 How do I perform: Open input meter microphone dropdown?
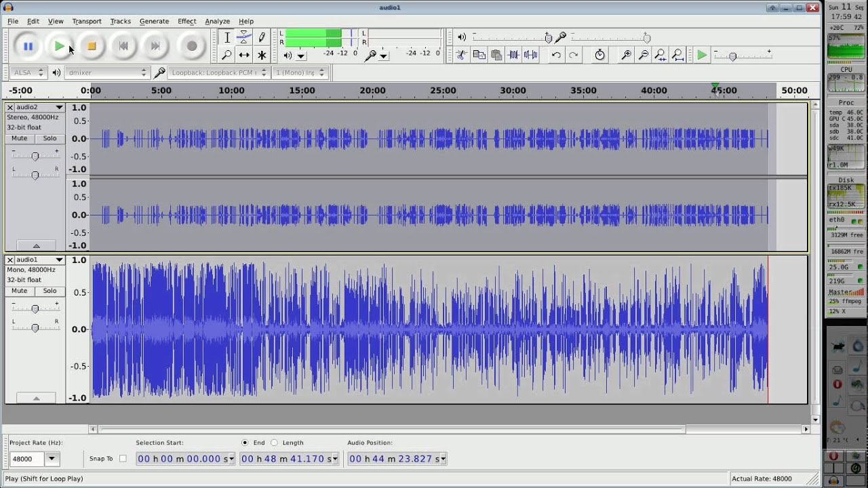tap(383, 56)
